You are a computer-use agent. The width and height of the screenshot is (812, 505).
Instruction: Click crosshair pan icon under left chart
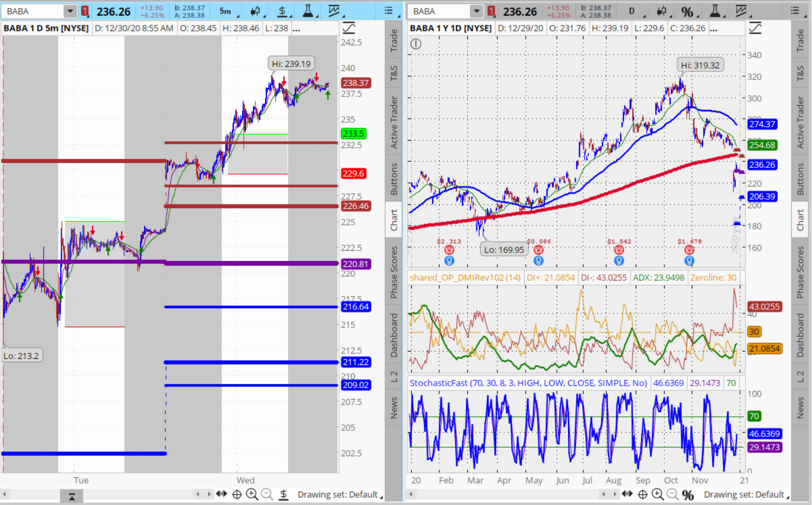[x=237, y=494]
